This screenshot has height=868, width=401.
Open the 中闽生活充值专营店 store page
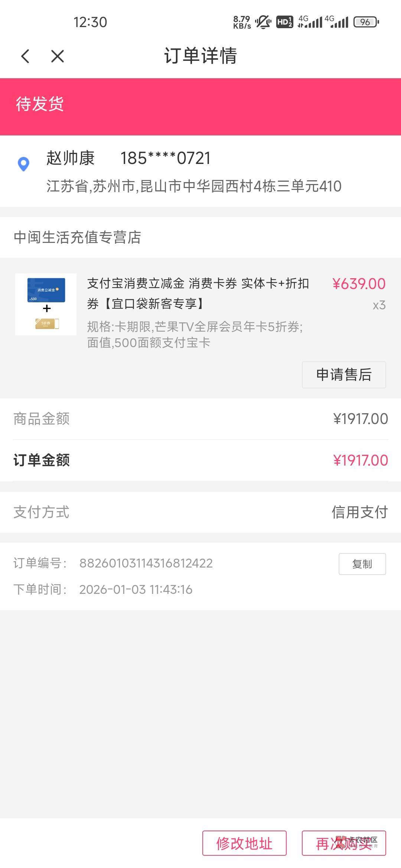(x=77, y=237)
